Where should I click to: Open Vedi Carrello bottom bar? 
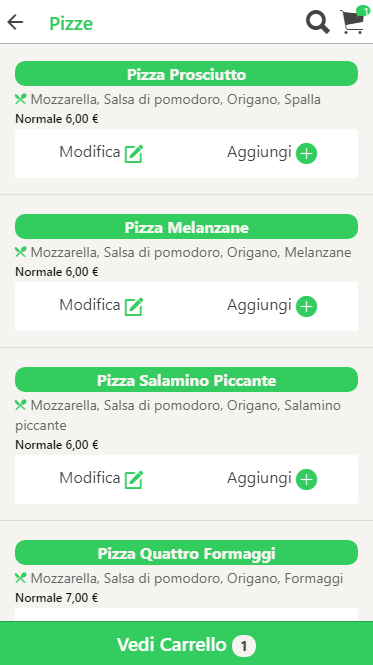[x=186, y=644]
